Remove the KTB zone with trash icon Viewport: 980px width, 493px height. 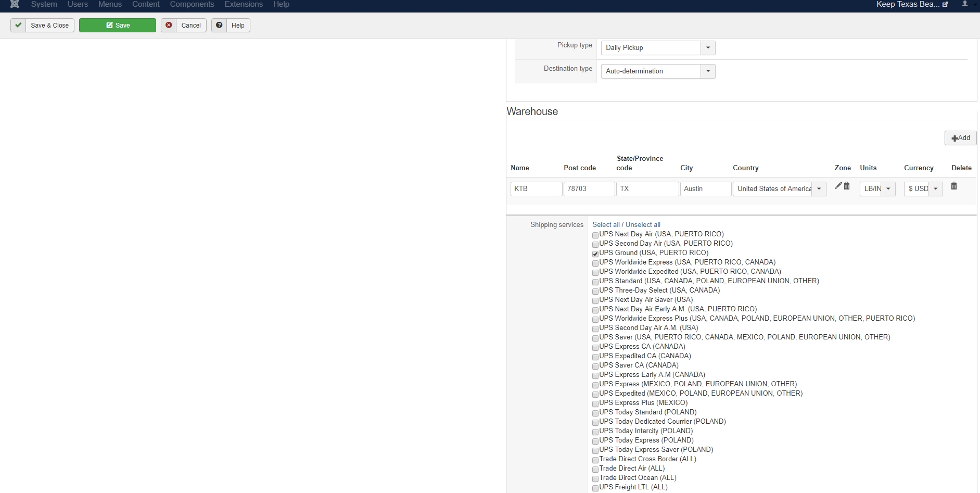[x=847, y=186]
